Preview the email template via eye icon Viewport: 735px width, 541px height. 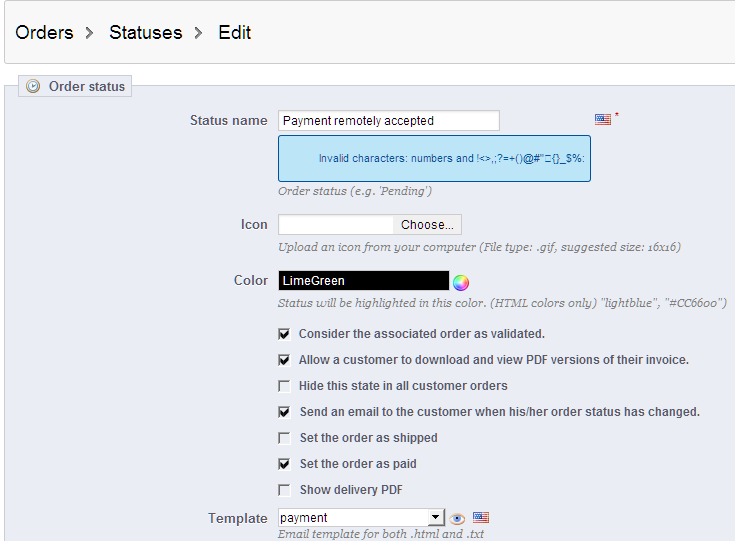(457, 518)
